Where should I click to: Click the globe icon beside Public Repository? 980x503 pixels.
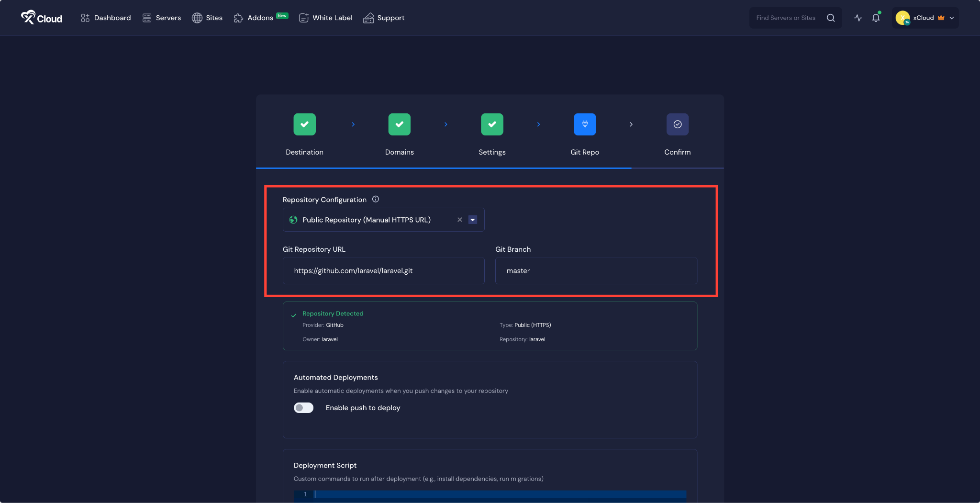point(293,220)
